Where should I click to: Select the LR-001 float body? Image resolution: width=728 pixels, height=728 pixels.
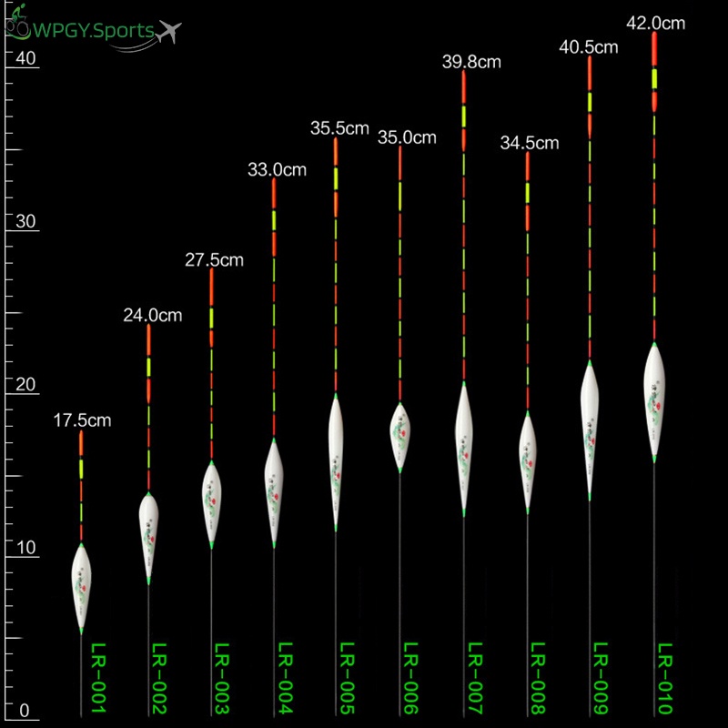[x=81, y=588]
